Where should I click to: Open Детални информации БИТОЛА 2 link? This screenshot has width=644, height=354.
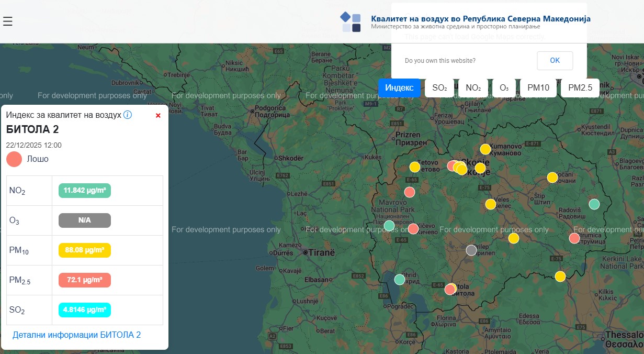(76, 335)
